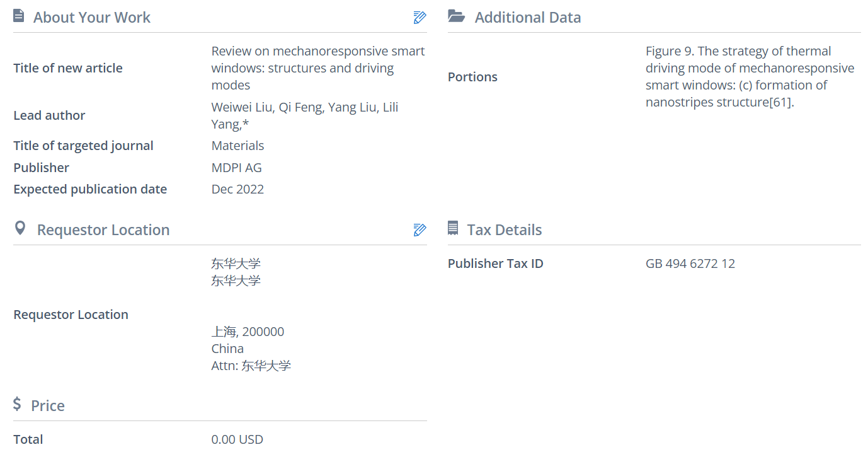The height and width of the screenshot is (452, 868).
Task: Click the total price value 0.00 USD
Action: pyautogui.click(x=237, y=439)
